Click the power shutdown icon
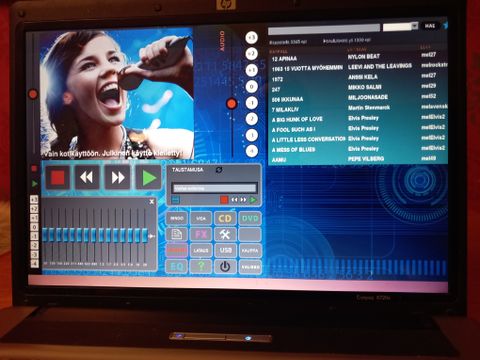The image size is (480, 360). coord(225,267)
